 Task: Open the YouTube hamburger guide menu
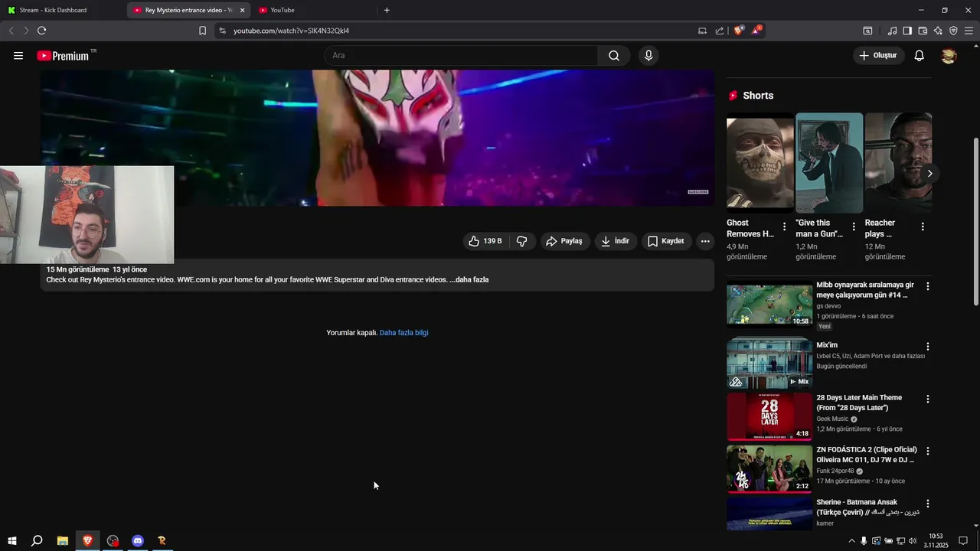pyautogui.click(x=18, y=56)
